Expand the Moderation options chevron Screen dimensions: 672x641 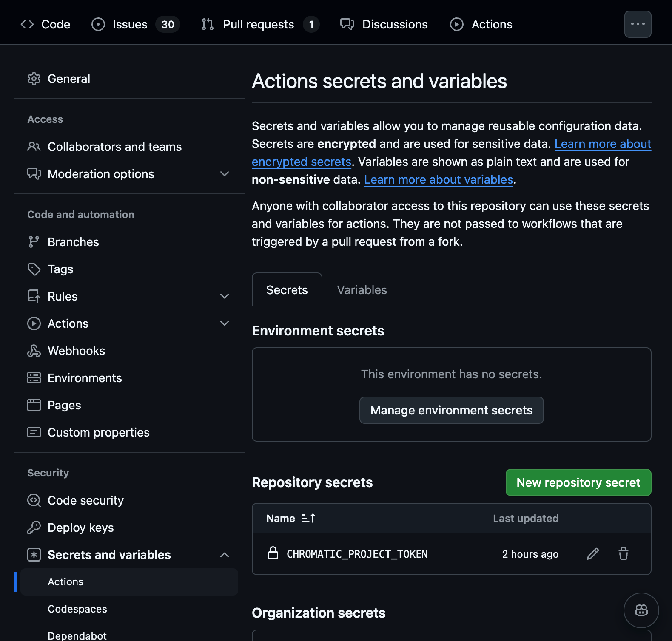tap(225, 174)
